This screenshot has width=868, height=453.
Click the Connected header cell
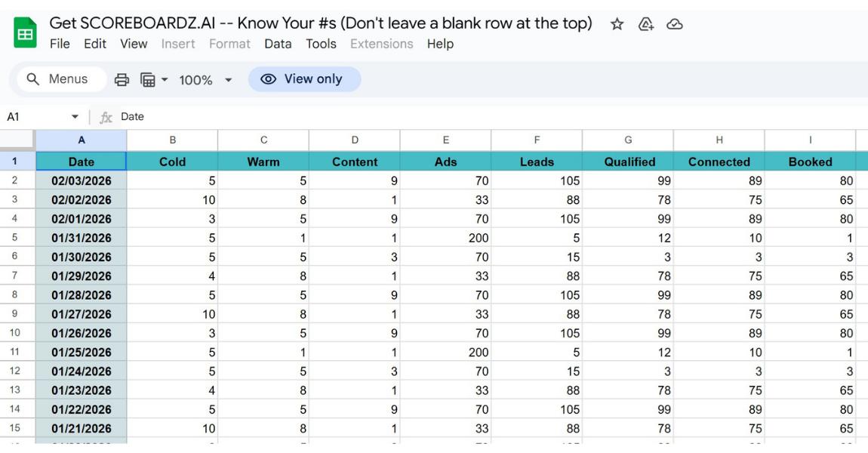click(x=719, y=162)
